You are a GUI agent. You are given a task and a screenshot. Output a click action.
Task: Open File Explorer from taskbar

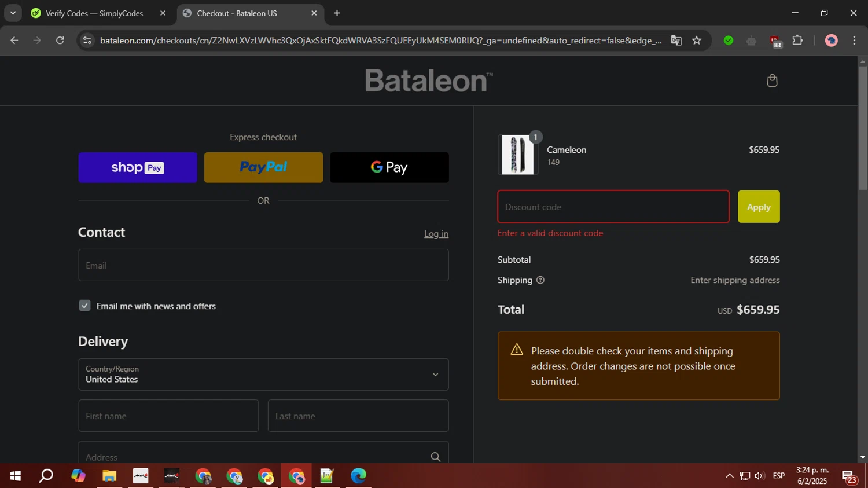109,476
